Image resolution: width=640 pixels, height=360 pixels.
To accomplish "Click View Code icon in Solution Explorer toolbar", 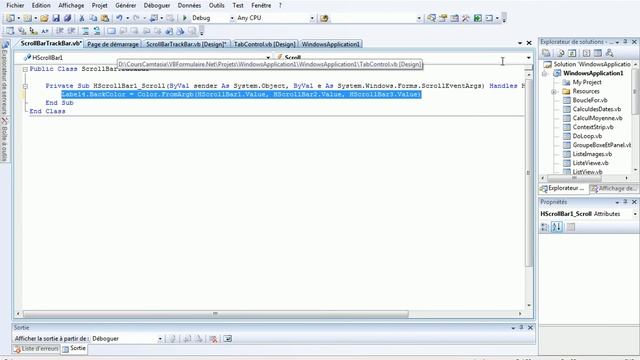I will point(586,53).
